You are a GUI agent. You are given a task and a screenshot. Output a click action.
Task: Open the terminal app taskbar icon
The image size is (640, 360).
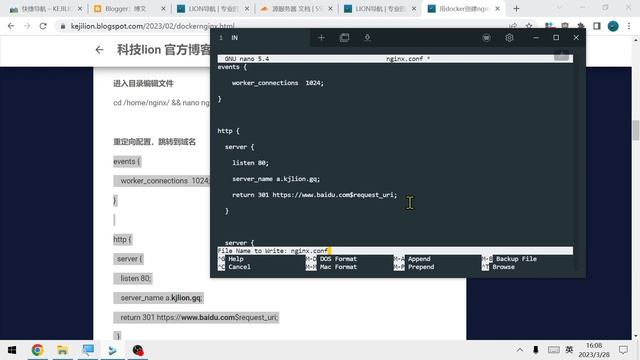113,350
